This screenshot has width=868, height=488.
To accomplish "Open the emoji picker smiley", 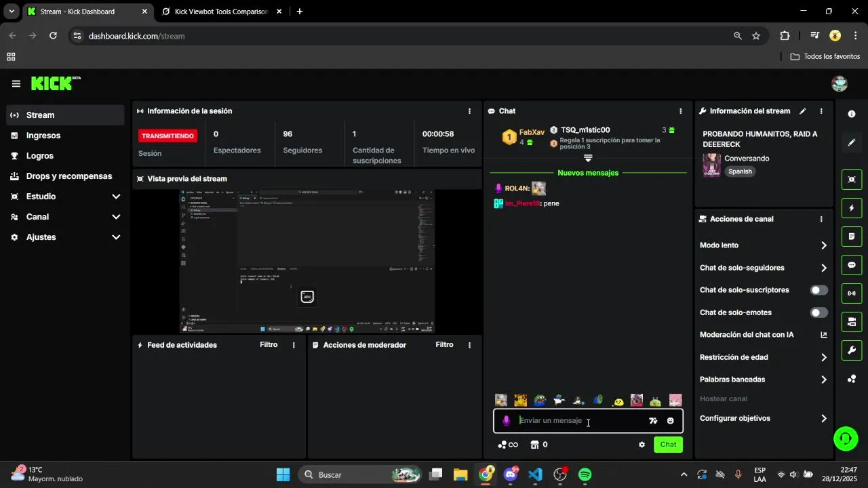I will coord(671,421).
